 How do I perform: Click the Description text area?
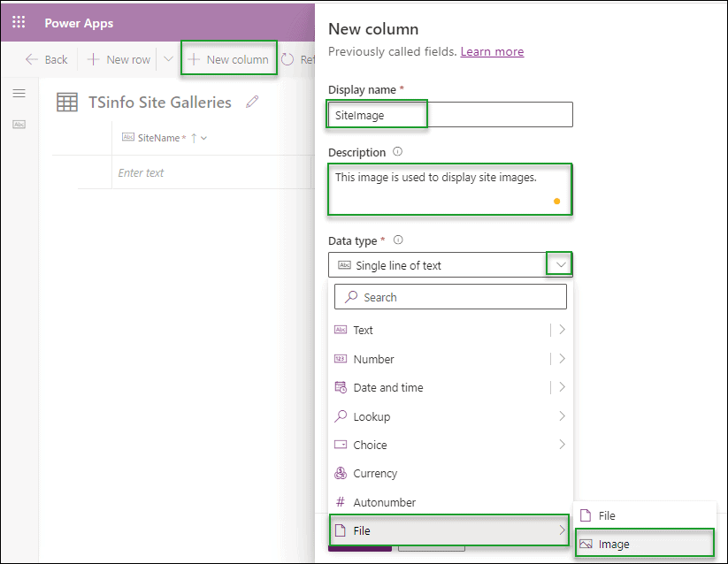pyautogui.click(x=450, y=189)
